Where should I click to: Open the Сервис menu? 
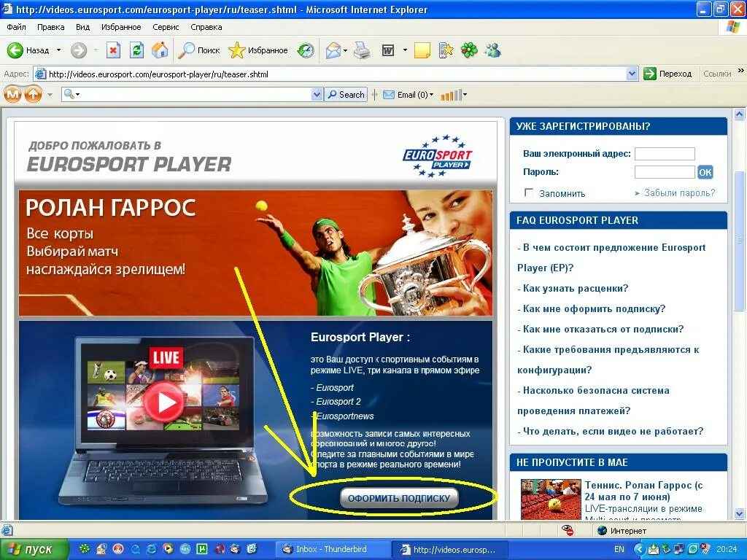coord(166,27)
